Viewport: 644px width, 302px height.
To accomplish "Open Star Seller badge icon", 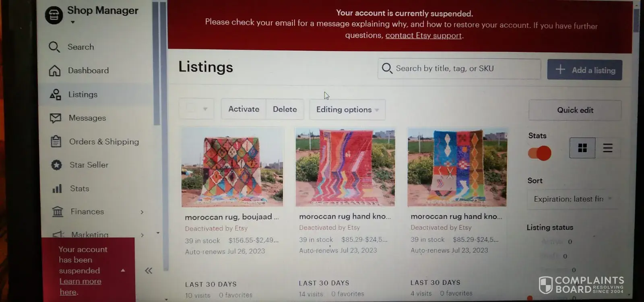I will click(57, 165).
